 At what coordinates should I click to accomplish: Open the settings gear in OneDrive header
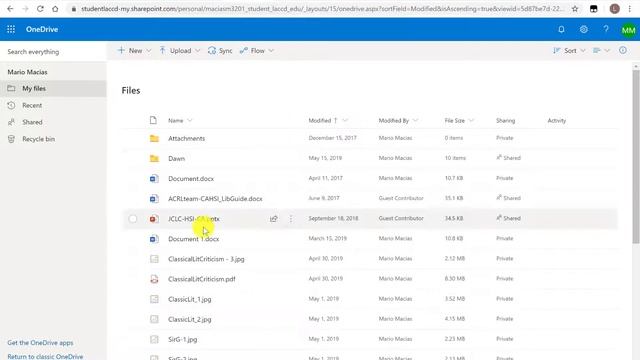click(x=584, y=29)
